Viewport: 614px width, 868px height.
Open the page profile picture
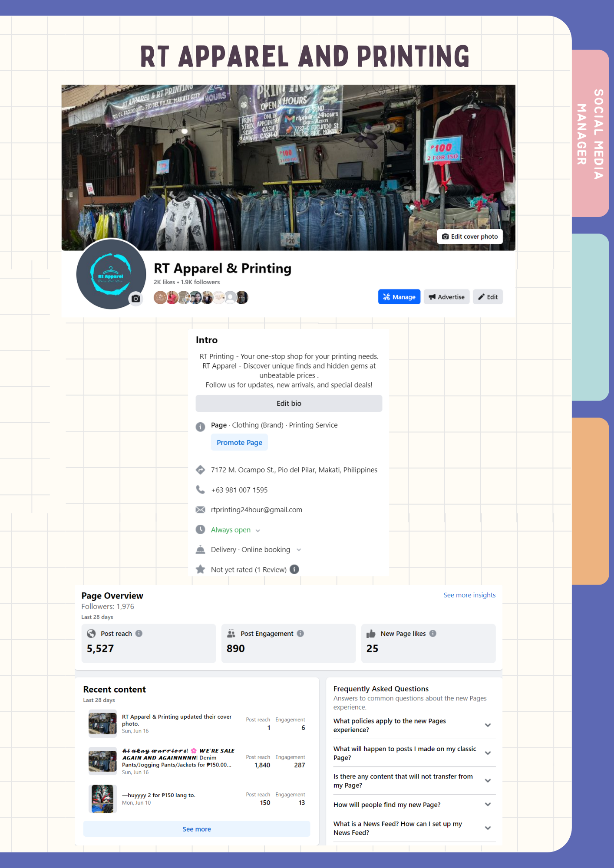point(111,274)
